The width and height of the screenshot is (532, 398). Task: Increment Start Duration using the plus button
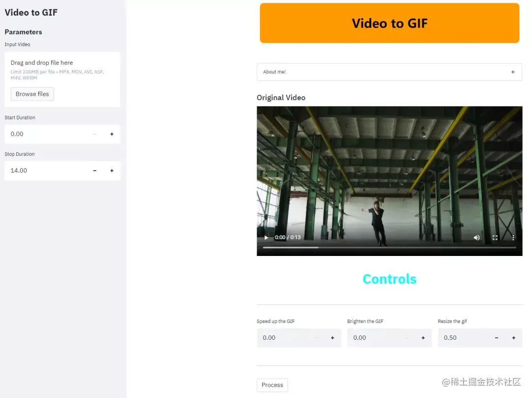pos(112,134)
